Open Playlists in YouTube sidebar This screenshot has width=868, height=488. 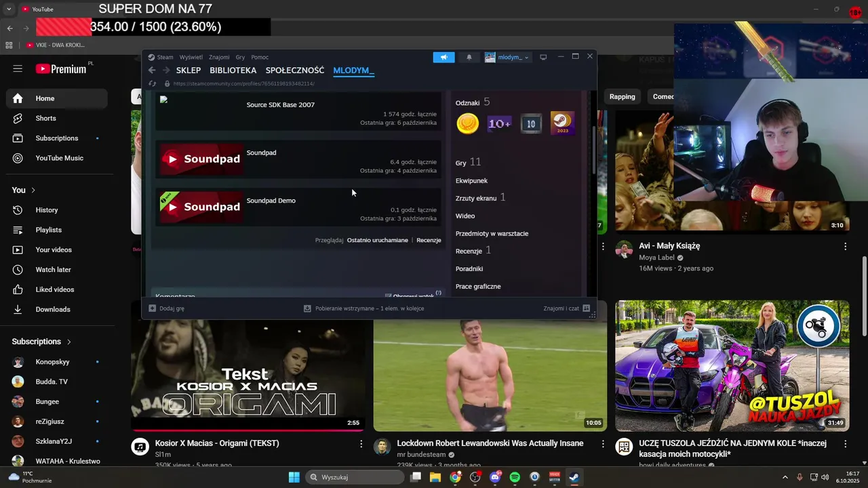click(x=57, y=230)
